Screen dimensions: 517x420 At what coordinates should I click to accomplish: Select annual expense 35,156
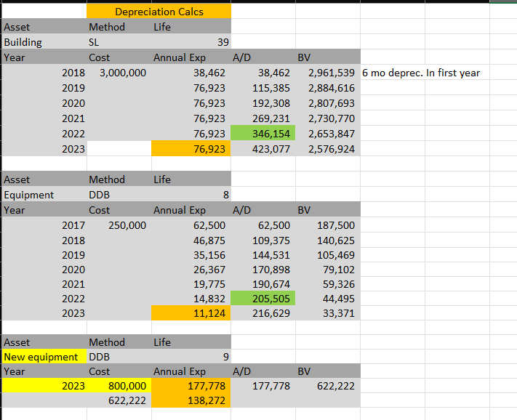191,255
